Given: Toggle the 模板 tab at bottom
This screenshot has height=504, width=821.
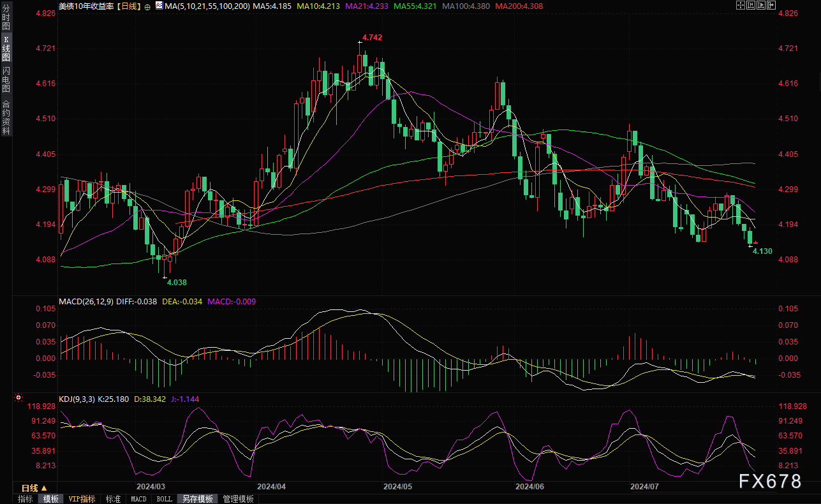Looking at the screenshot, I should pyautogui.click(x=51, y=499).
